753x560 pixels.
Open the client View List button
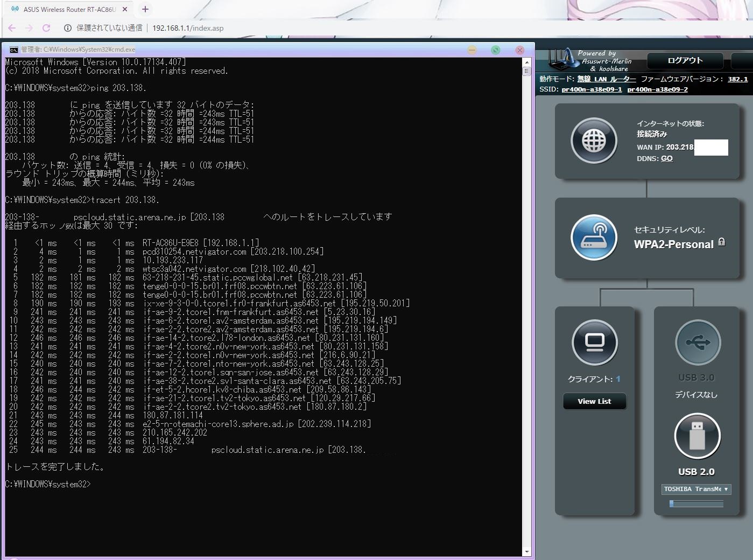click(594, 401)
